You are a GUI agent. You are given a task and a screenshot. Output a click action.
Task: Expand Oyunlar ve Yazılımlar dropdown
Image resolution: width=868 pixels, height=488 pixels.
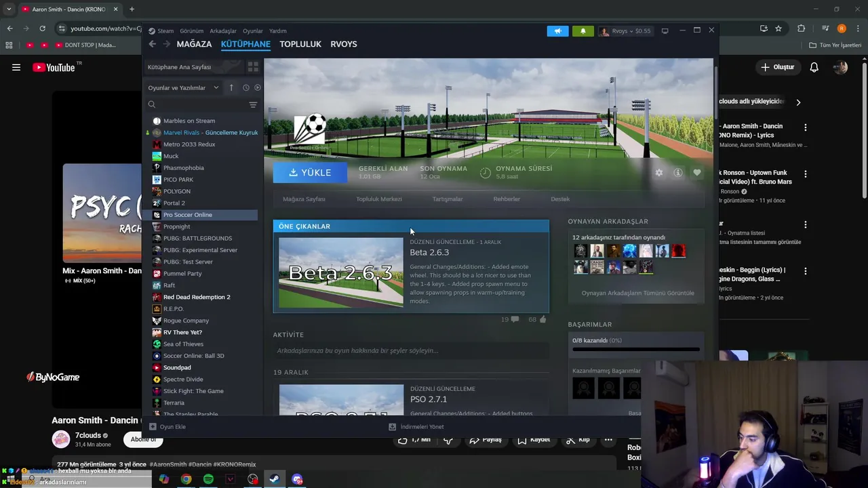(x=183, y=87)
